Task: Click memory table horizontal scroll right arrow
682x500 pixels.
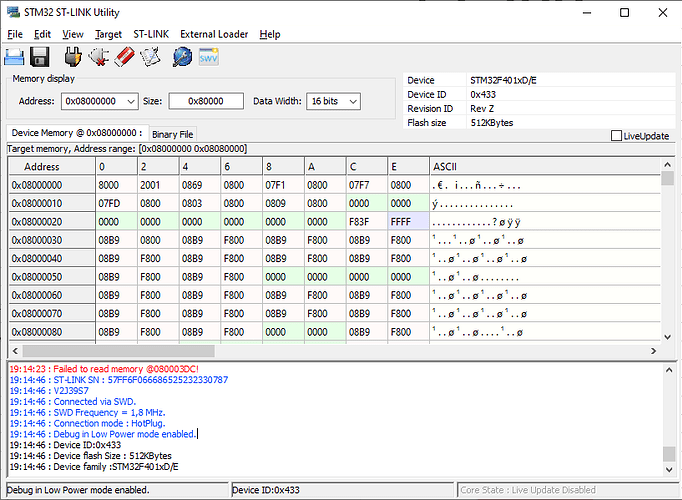Action: pos(653,351)
